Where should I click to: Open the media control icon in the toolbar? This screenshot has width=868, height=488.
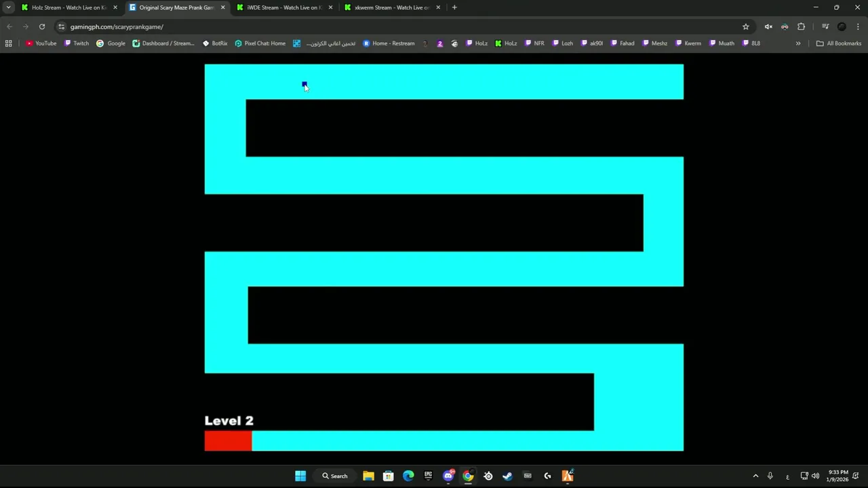click(825, 26)
